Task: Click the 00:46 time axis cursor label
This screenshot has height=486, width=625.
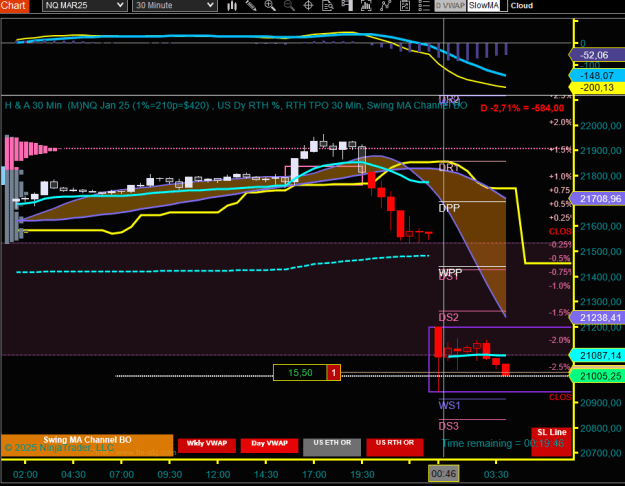Action: (x=443, y=474)
